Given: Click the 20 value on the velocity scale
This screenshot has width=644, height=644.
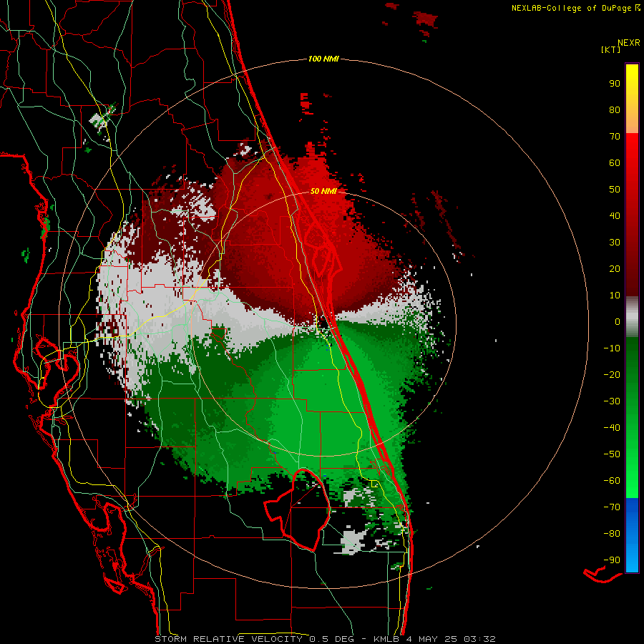Looking at the screenshot, I should click(x=615, y=269).
